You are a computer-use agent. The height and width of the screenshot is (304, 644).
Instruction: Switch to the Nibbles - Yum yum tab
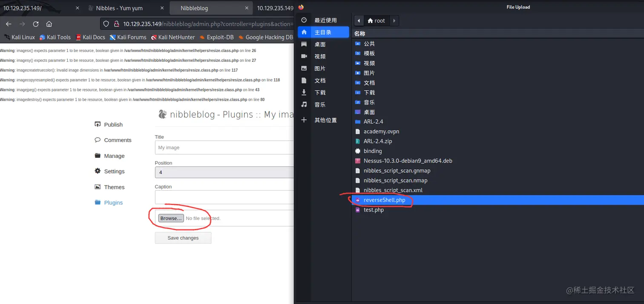pyautogui.click(x=126, y=8)
